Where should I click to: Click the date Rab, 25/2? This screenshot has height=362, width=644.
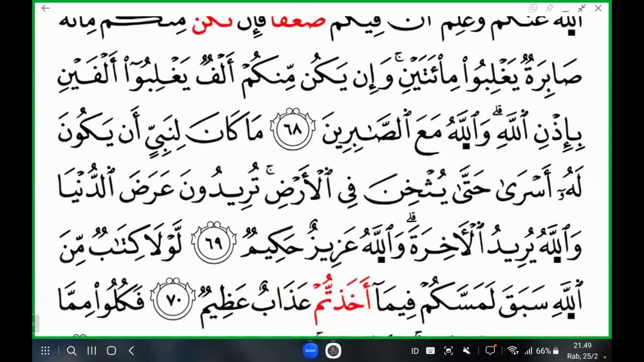(x=582, y=356)
